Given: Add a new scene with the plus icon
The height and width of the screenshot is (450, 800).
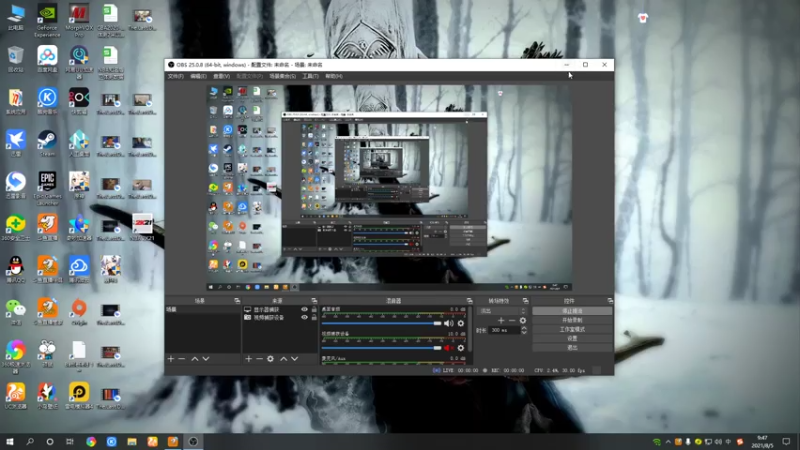Looking at the screenshot, I should 171,359.
